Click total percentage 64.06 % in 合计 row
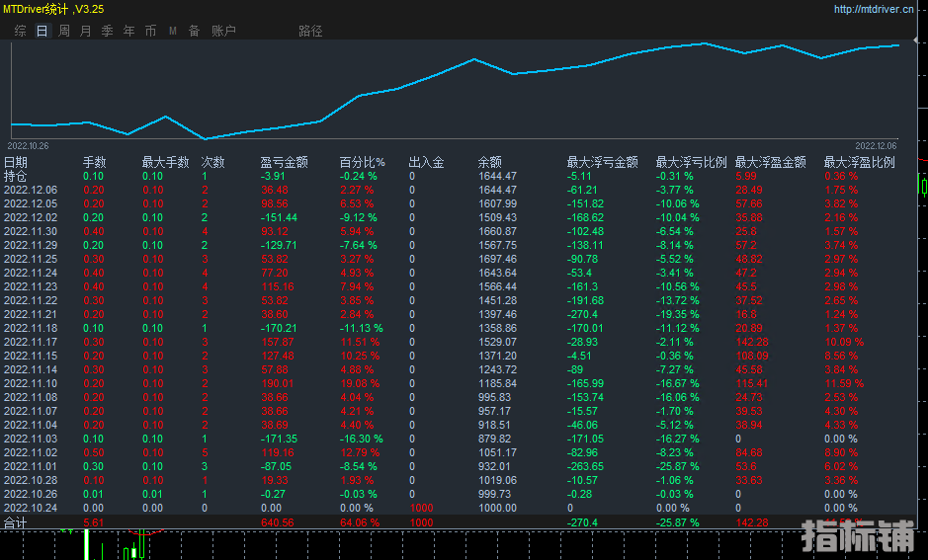This screenshot has width=928, height=560. coord(360,522)
